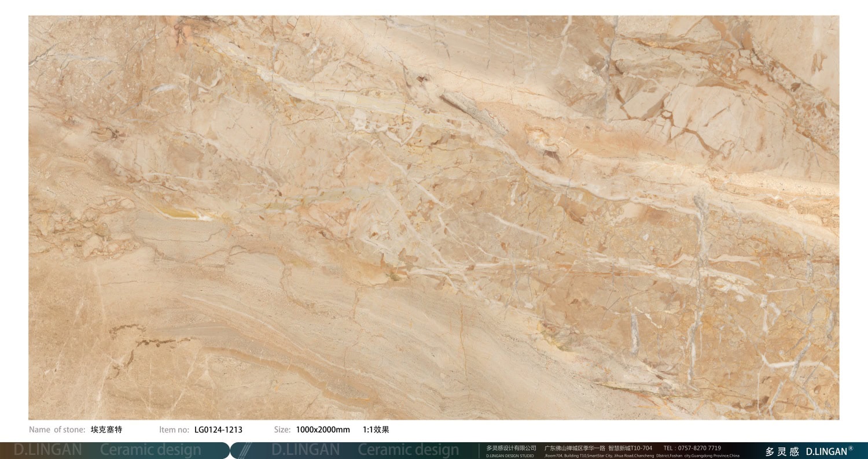Image resolution: width=868 pixels, height=459 pixels.
Task: Click the 多灵感 Chinese brand logo
Action: pyautogui.click(x=782, y=451)
